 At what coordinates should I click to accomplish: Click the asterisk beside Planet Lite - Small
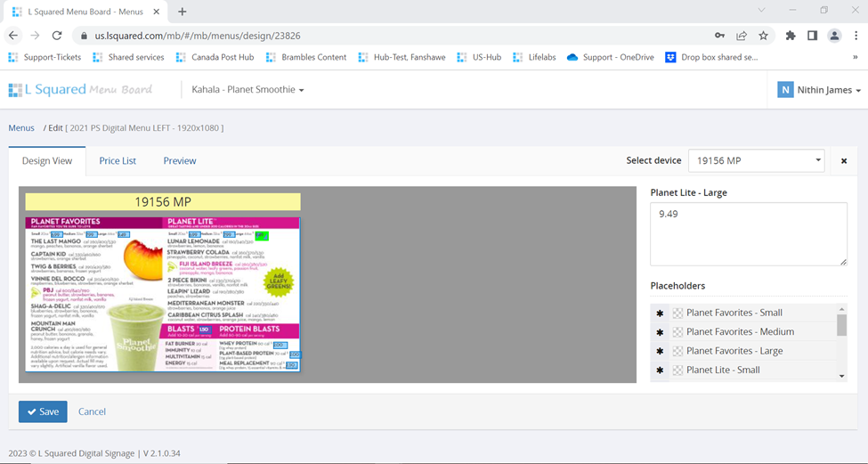[660, 370]
